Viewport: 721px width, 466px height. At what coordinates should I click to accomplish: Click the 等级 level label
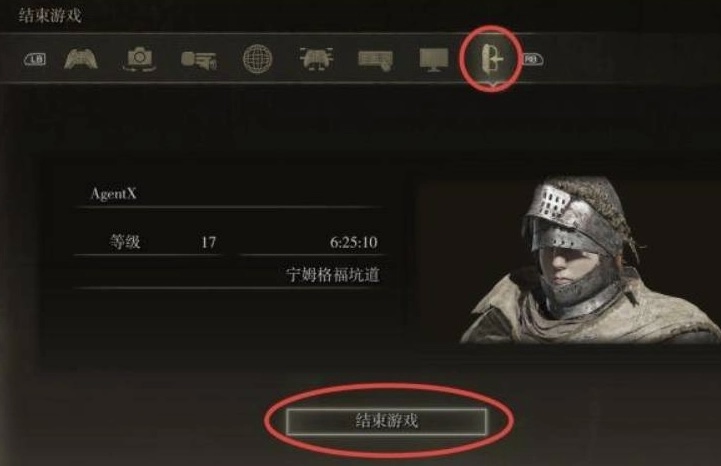(x=125, y=242)
